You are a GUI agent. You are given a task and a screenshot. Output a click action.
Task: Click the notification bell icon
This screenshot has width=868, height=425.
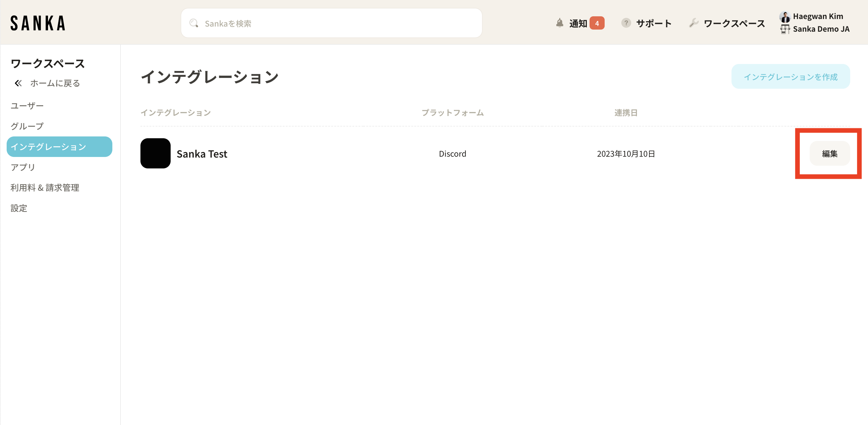(x=559, y=23)
